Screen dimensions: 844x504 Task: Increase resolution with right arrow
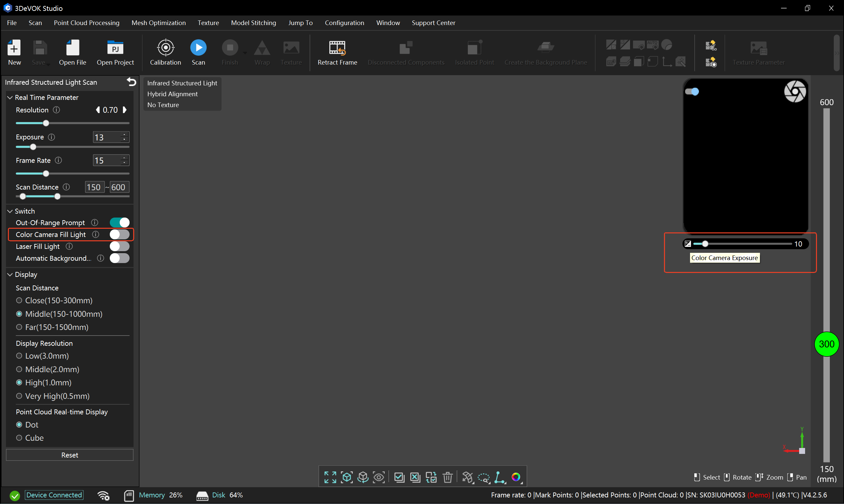click(124, 110)
